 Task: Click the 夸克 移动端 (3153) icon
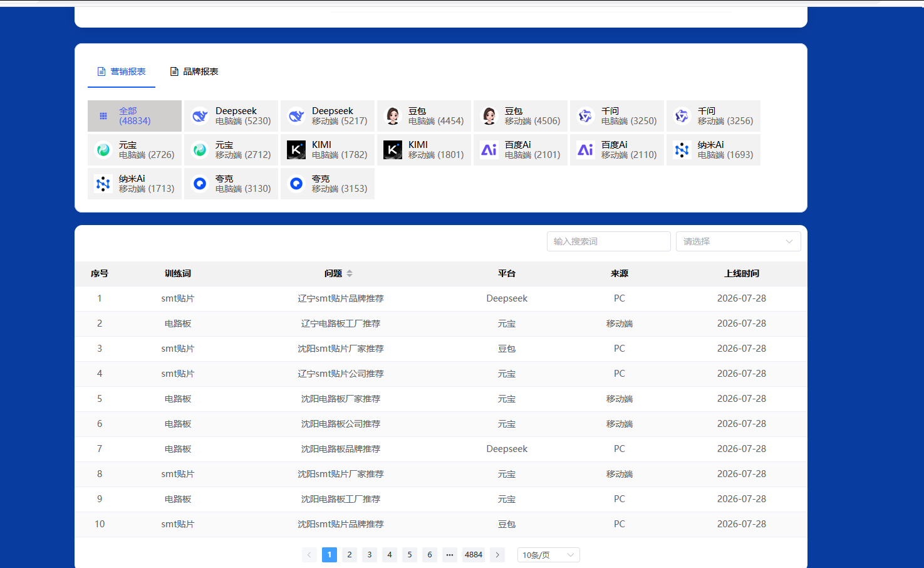296,184
